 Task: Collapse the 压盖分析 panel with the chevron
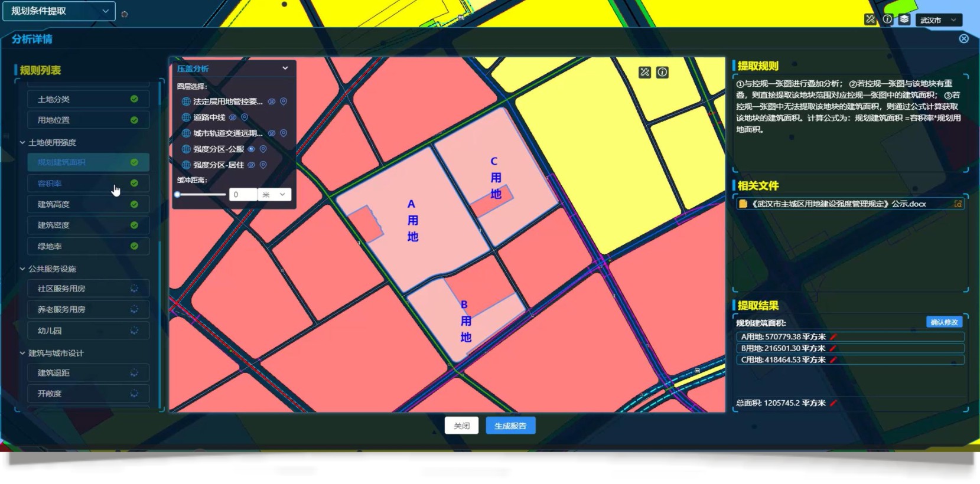[285, 68]
